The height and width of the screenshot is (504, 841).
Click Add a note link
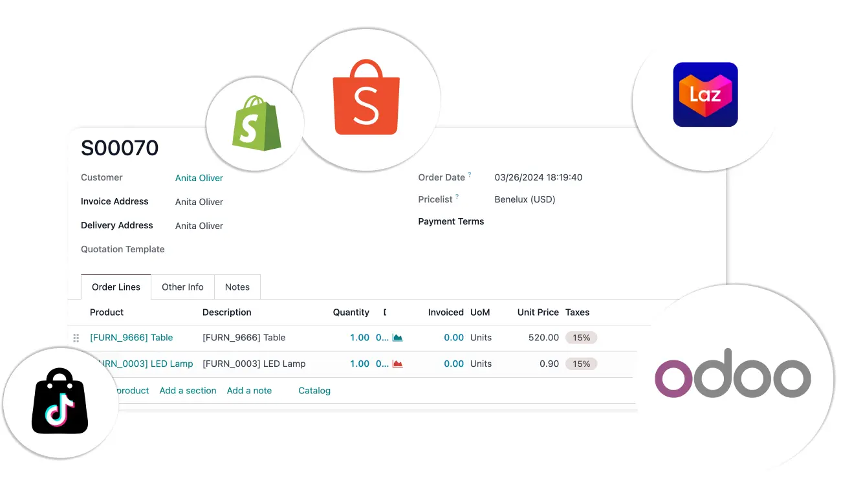pyautogui.click(x=249, y=391)
